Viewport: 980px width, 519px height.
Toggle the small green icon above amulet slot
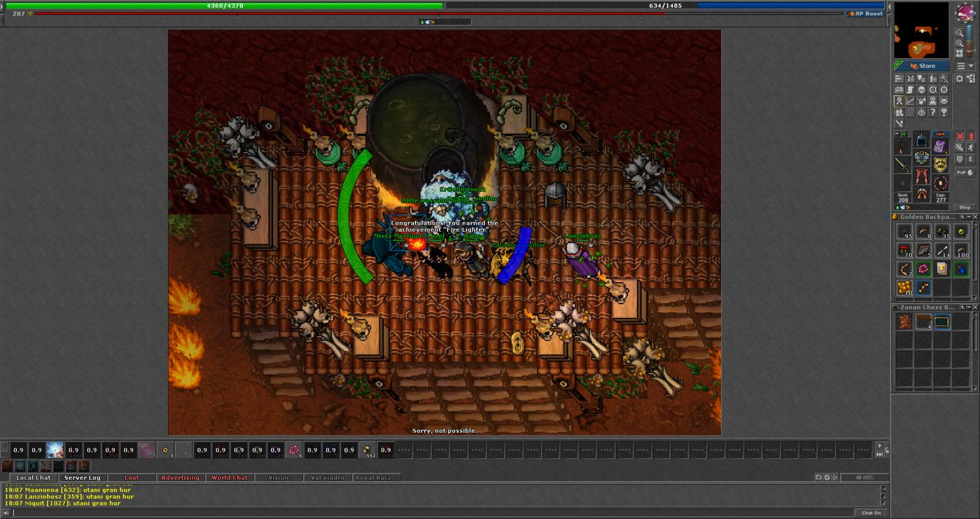(x=904, y=133)
